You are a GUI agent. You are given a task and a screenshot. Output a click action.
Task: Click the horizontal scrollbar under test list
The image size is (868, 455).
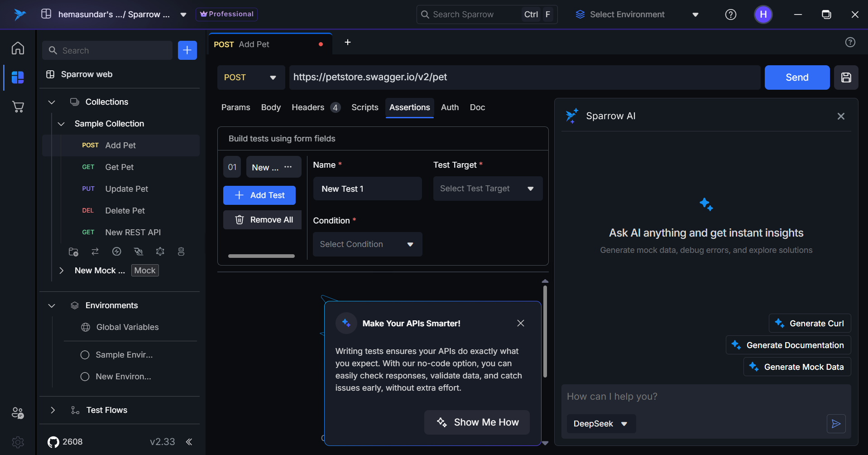coord(261,256)
